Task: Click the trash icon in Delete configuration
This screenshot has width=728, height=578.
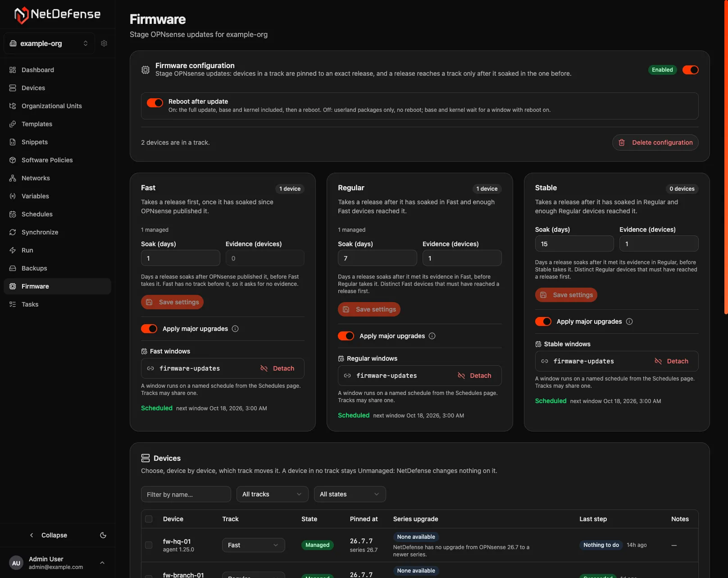Action: 622,142
